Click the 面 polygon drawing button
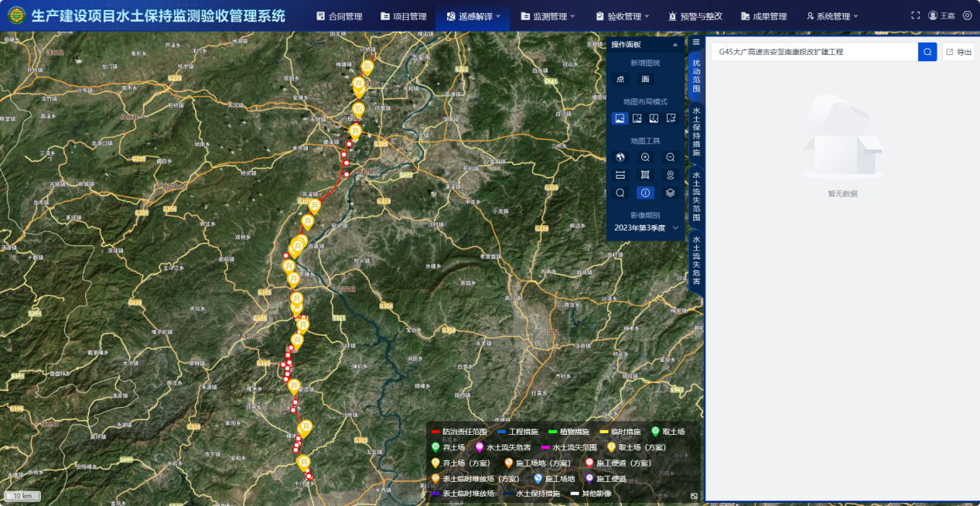 (x=645, y=79)
